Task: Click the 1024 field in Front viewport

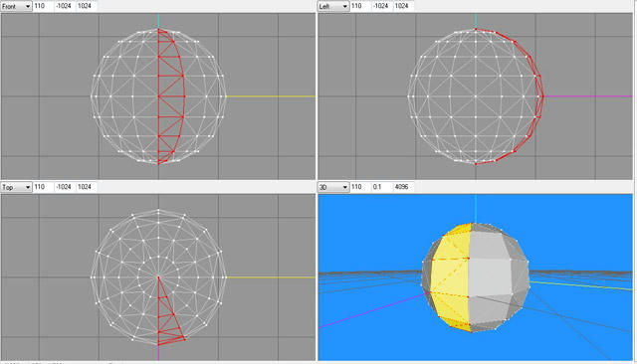Action: [x=87, y=6]
